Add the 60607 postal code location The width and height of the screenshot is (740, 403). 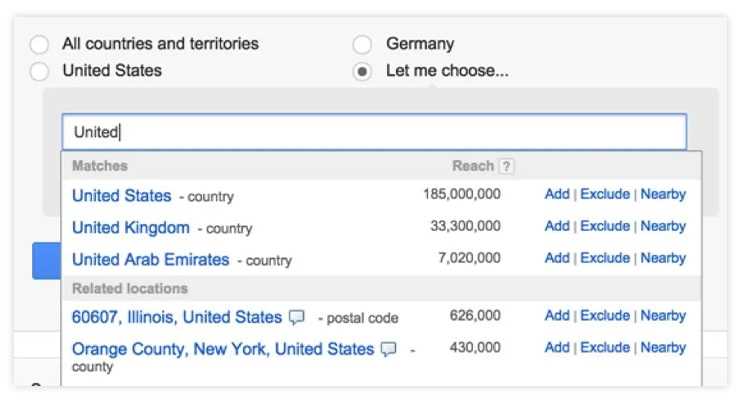(x=557, y=316)
